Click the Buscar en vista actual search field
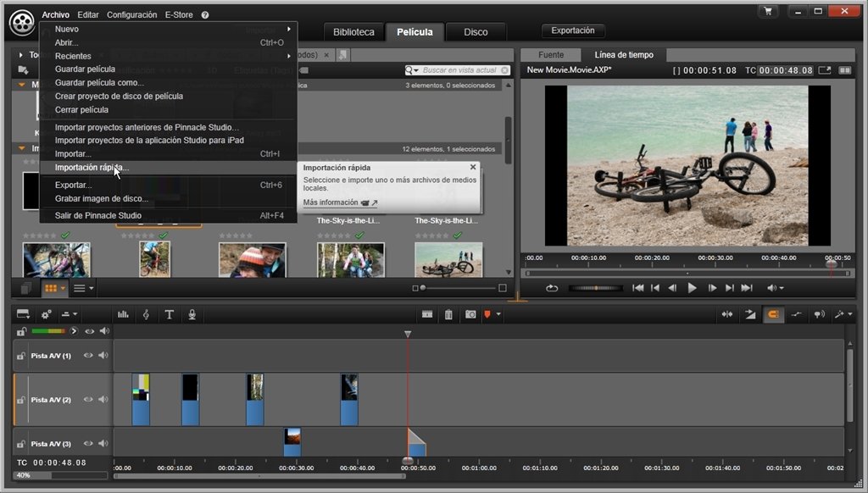868x493 pixels. tap(457, 70)
